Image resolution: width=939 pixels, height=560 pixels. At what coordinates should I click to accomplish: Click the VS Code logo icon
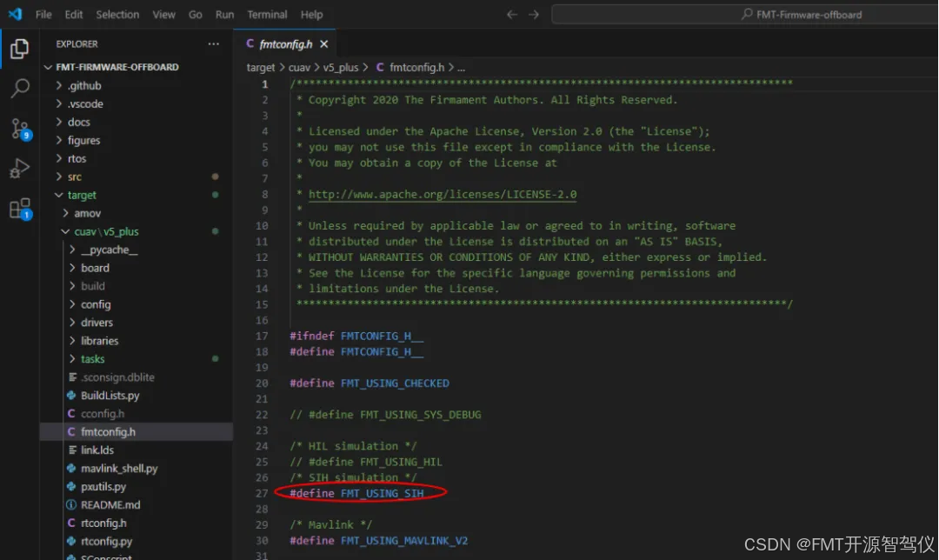click(15, 14)
